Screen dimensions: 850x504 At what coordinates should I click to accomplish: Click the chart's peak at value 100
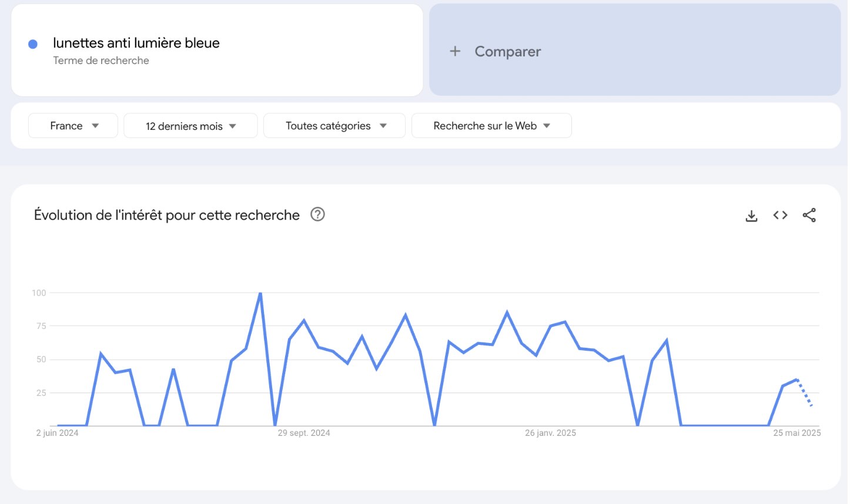[x=260, y=293]
